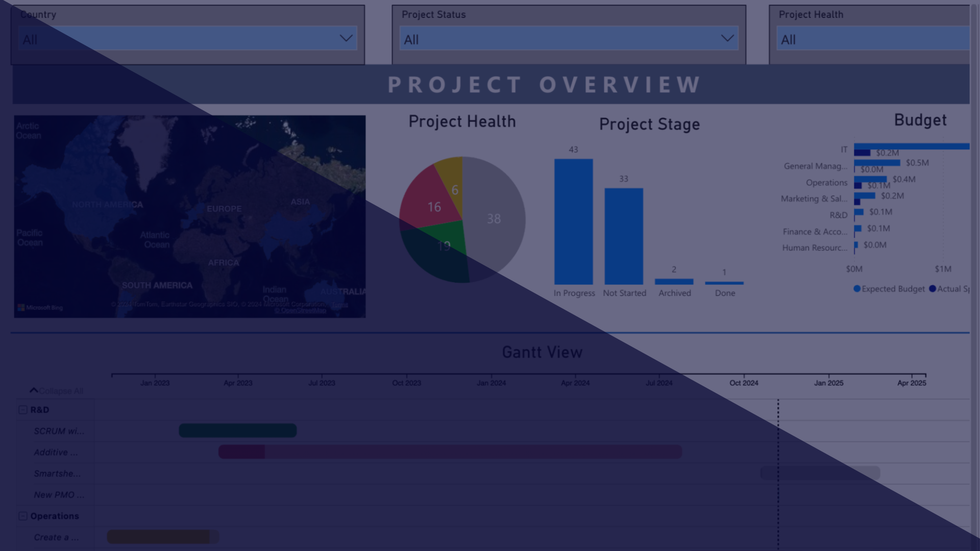The width and height of the screenshot is (980, 551).
Task: Select the Not Started bar in Project Stage
Action: [624, 237]
